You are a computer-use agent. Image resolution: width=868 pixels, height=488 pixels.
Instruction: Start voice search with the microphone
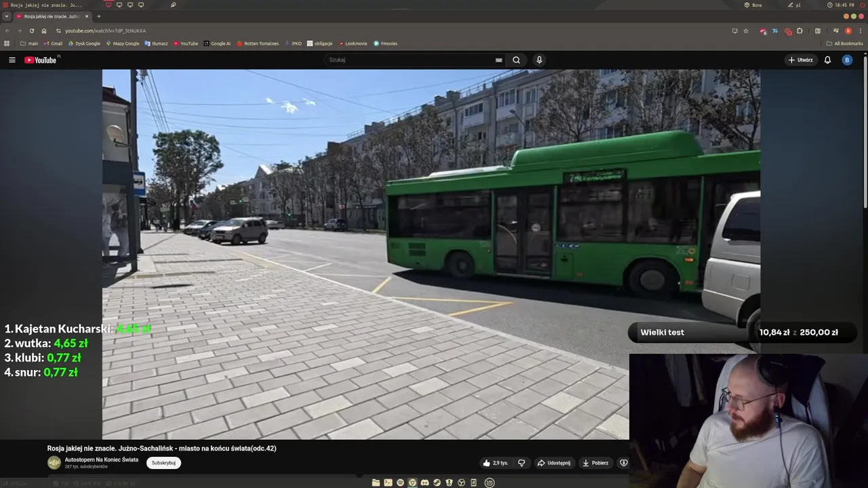click(539, 60)
